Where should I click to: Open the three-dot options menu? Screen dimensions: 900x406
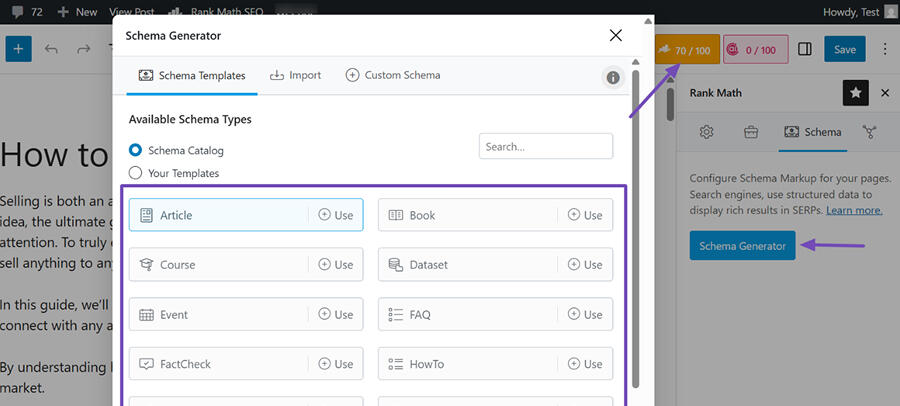(x=884, y=49)
